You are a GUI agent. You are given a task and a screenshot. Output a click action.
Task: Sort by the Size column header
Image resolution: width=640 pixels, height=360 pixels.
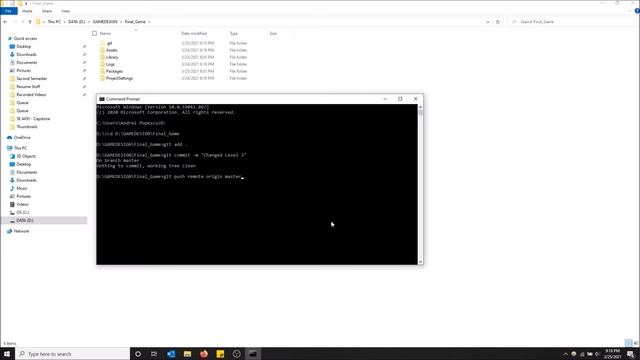tap(273, 33)
